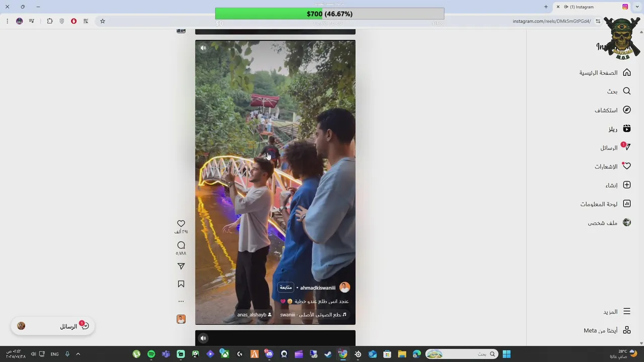Open site info icon beside URL
Image resolution: width=644 pixels, height=362 pixels.
(x=598, y=21)
